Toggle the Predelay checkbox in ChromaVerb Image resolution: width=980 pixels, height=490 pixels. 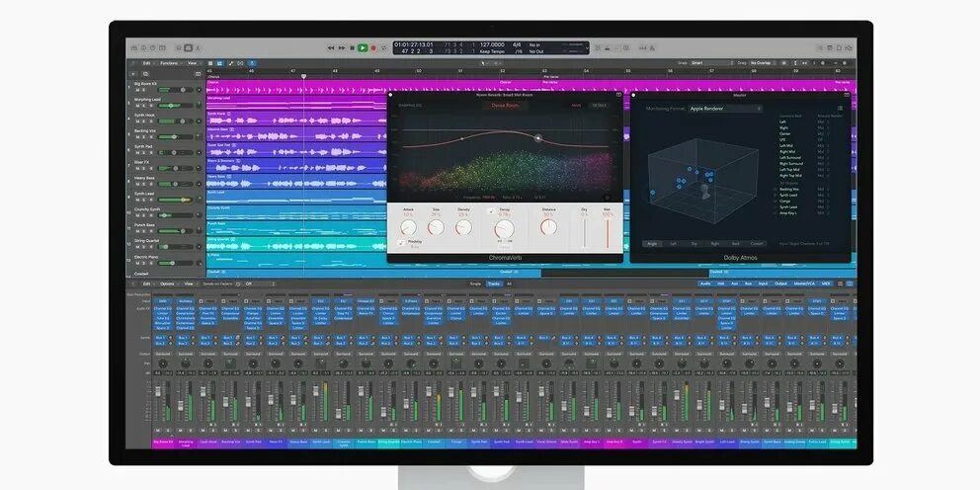[402, 242]
